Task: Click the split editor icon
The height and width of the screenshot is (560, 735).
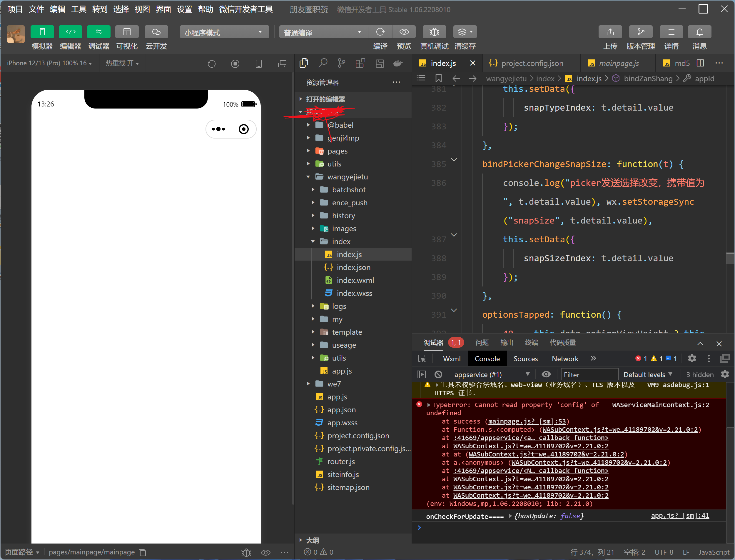Action: coord(700,63)
